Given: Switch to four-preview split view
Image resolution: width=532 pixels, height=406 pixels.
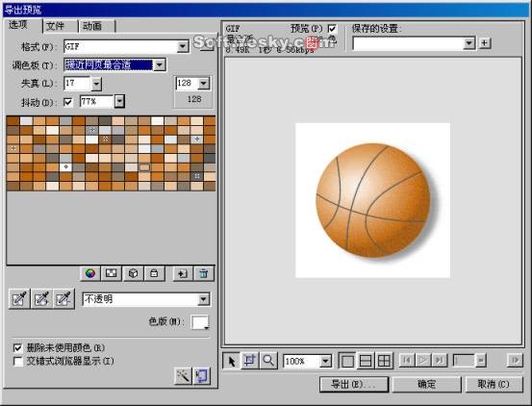Looking at the screenshot, I should pos(384,361).
